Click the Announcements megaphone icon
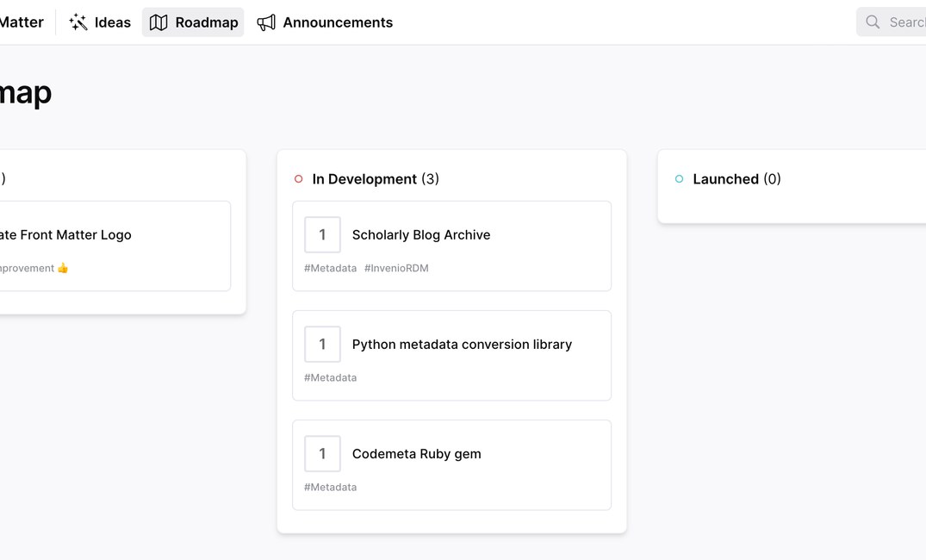The height and width of the screenshot is (560, 926). coord(265,22)
